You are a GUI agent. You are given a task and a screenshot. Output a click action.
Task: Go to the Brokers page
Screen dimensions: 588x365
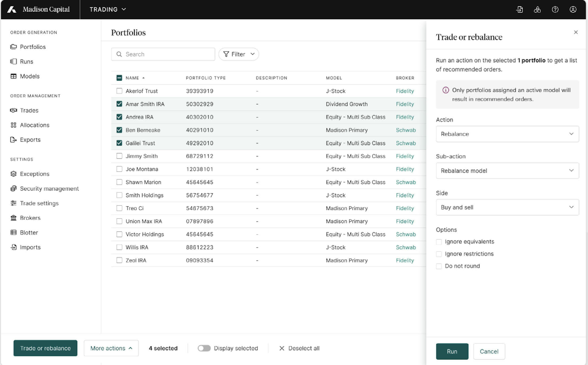pyautogui.click(x=30, y=218)
